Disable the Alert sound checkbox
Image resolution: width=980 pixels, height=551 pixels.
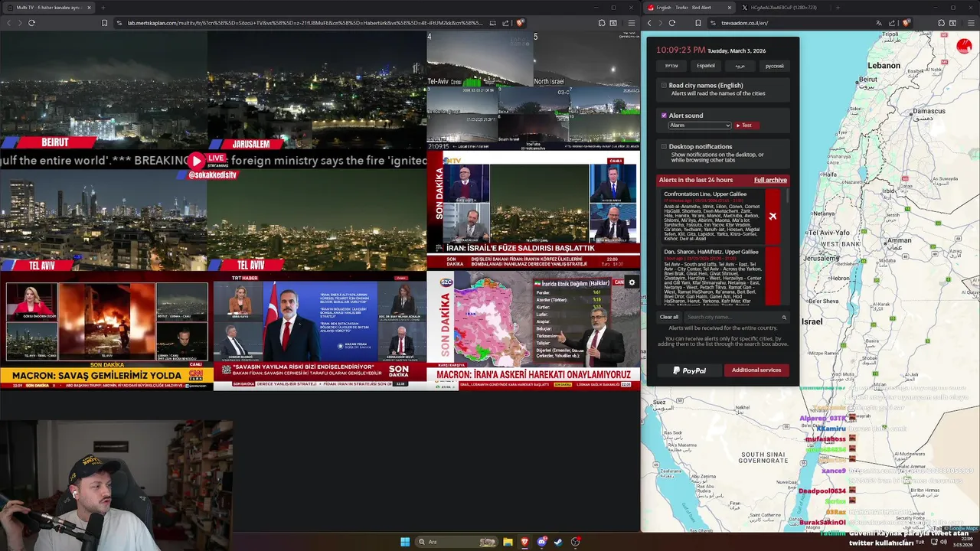click(x=664, y=116)
